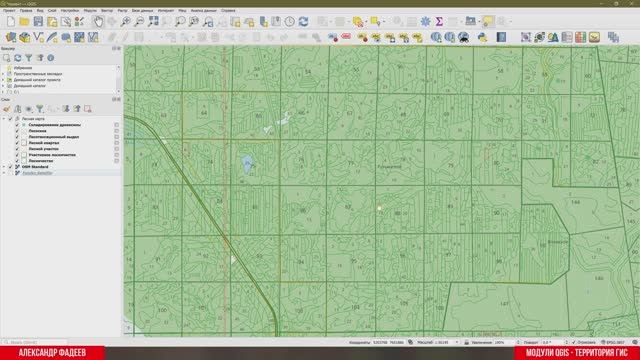Click the globe with binoculars plugin icon

tap(463, 38)
